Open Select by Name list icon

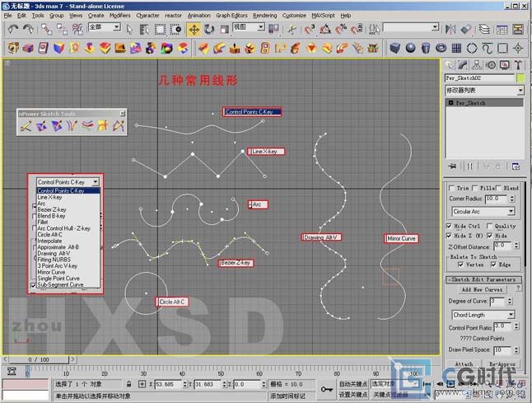[x=144, y=30]
